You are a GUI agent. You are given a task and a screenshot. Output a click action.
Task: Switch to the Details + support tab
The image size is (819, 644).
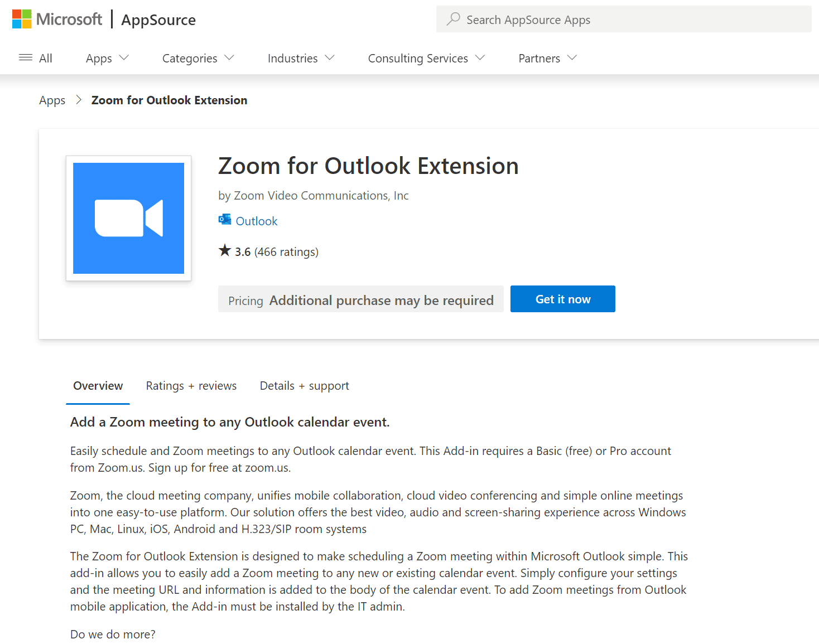(x=304, y=385)
